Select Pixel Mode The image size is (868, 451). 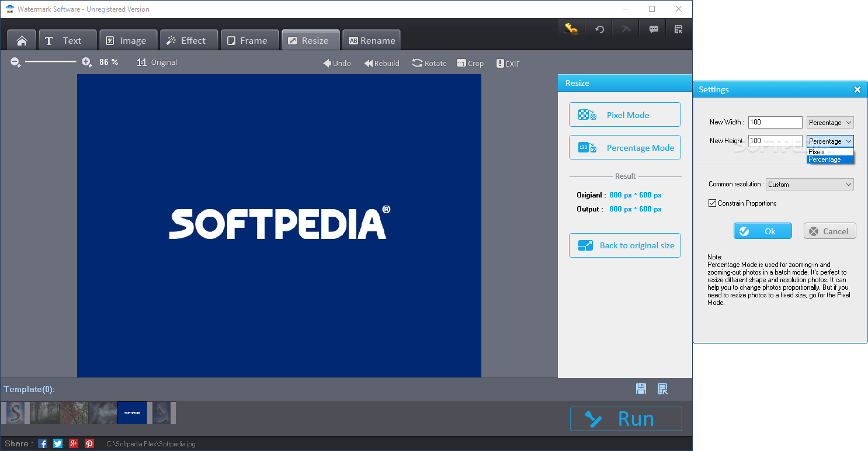coord(625,115)
